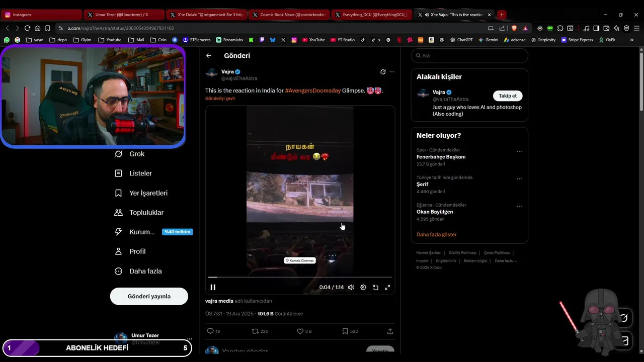Open Grok in the left sidebar
Screen dimensions: 644x362
point(130,154)
